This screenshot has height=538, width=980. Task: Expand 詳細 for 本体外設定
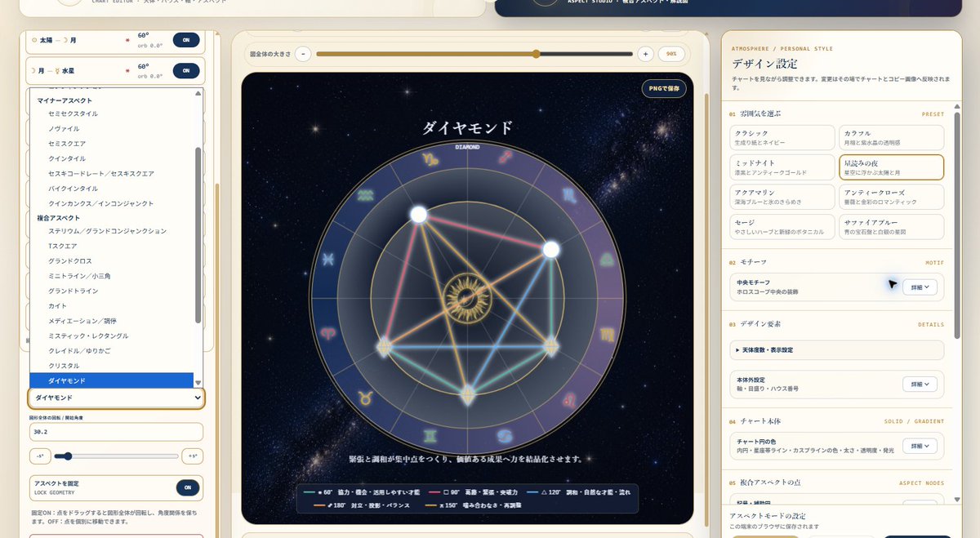(x=920, y=384)
